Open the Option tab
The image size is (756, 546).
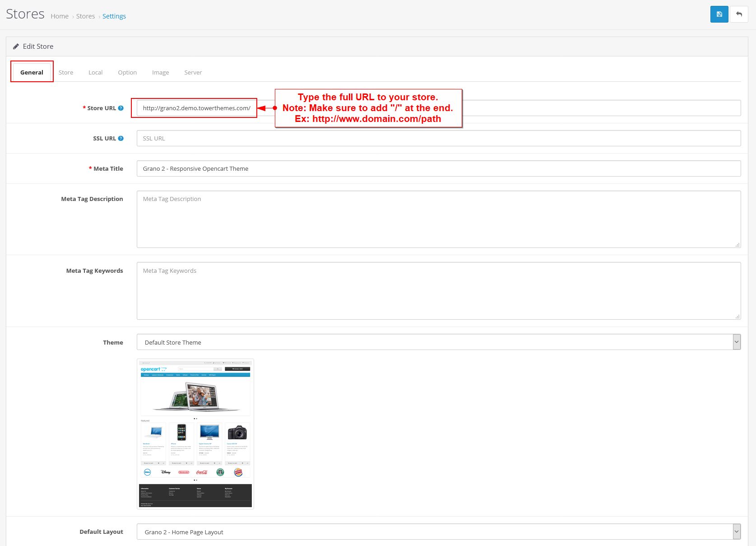tap(127, 72)
